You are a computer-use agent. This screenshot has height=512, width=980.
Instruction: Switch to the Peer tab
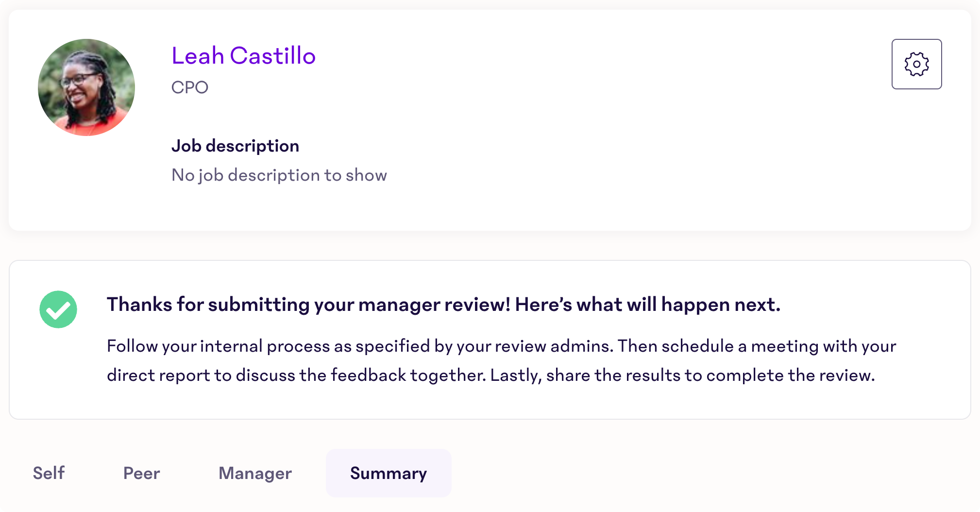pos(141,473)
